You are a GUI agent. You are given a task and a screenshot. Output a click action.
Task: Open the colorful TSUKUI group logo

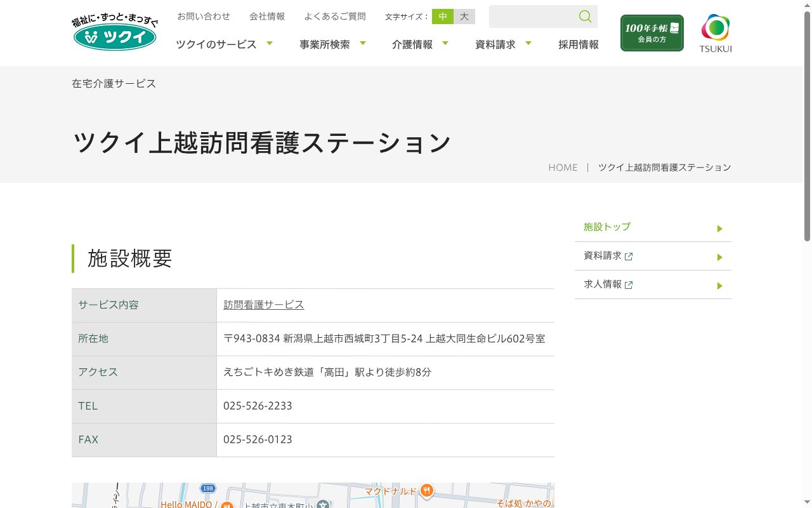point(716,34)
